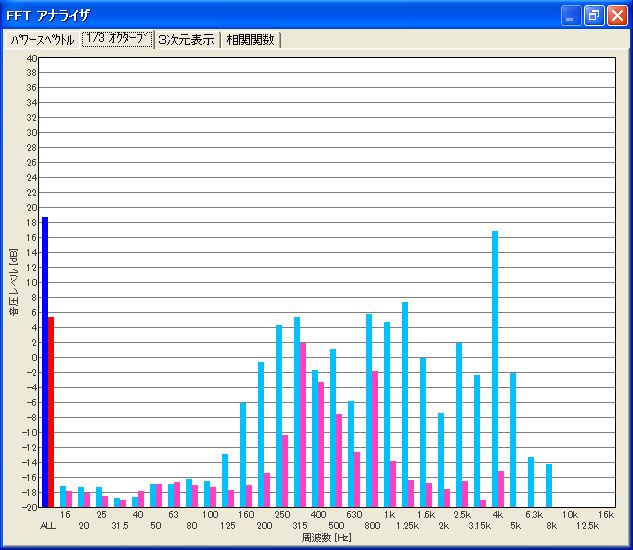
Task: Click the cyan bar at 8k
Action: pyautogui.click(x=549, y=486)
